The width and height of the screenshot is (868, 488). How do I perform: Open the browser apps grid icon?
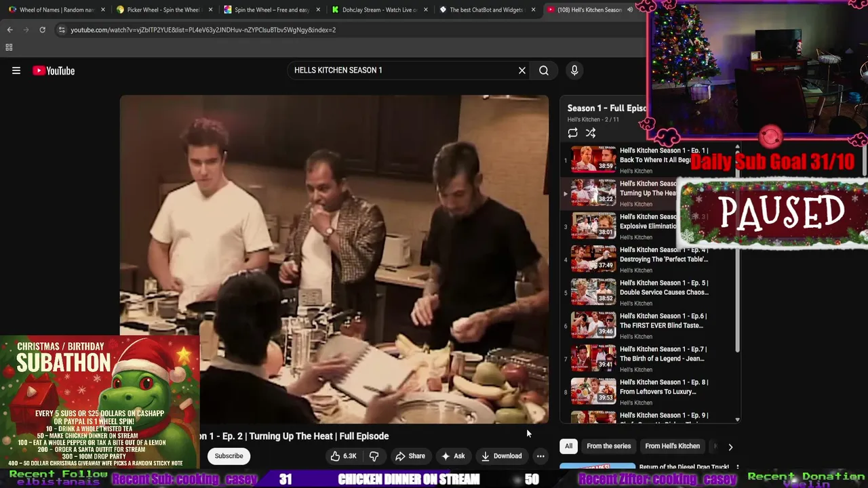pos(9,47)
